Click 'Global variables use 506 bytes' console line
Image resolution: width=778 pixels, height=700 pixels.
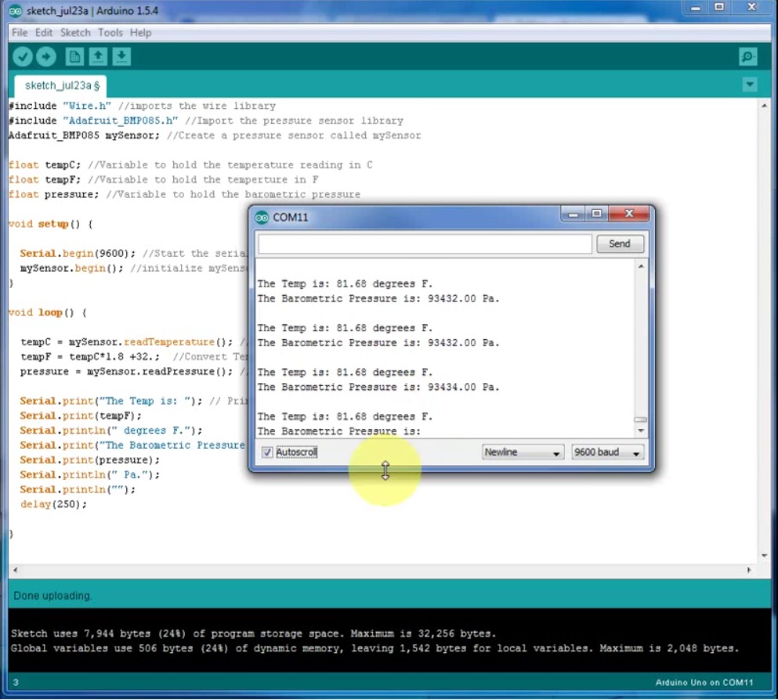[x=375, y=648]
